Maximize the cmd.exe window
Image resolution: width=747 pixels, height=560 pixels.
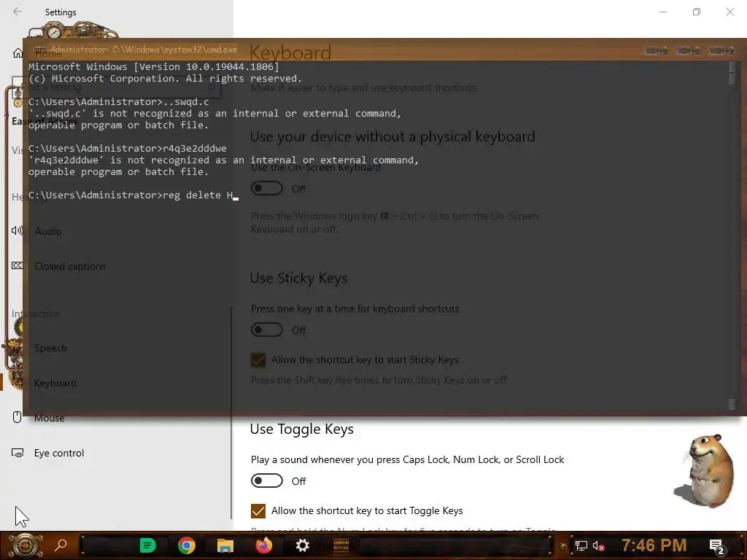(x=688, y=50)
